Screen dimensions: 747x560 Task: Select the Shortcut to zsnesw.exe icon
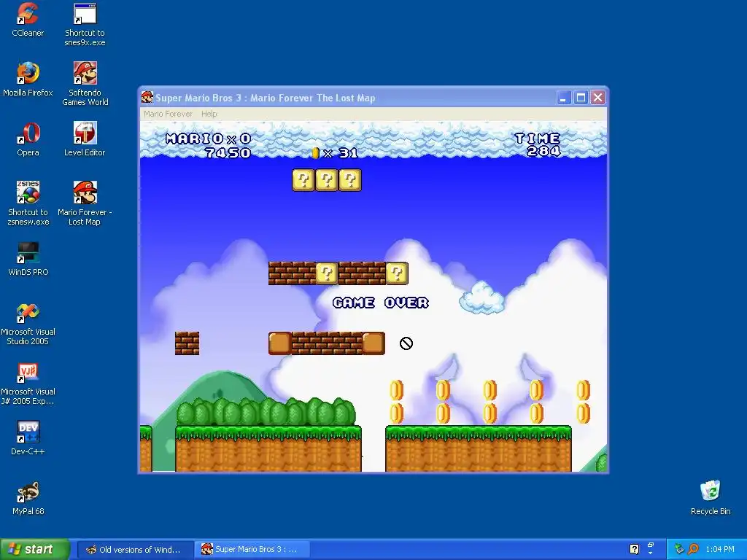[28, 203]
